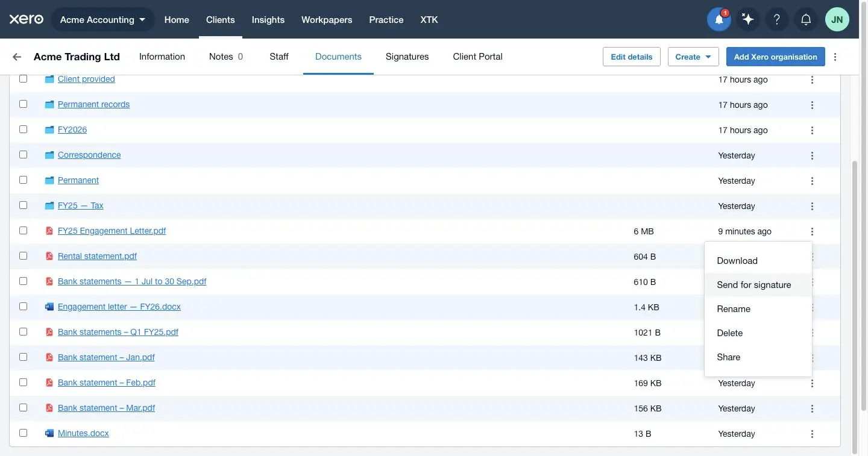Expand the Create dropdown button
868x456 pixels.
coord(693,57)
